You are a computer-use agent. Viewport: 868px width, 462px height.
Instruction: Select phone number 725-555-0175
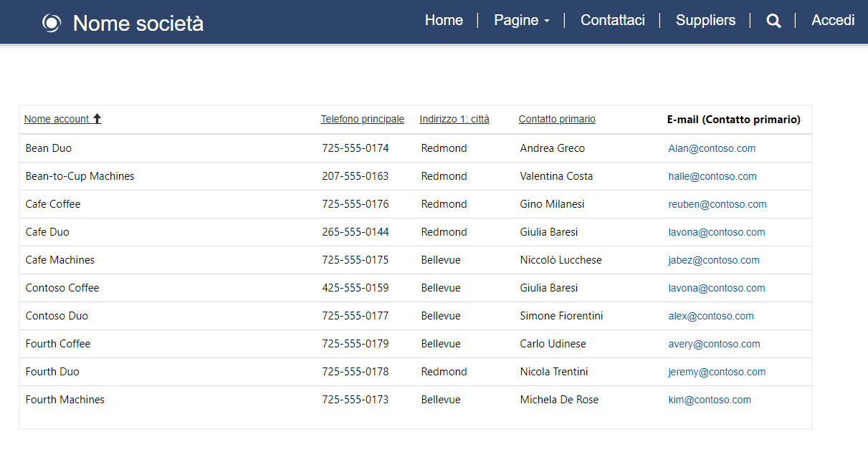(x=356, y=260)
